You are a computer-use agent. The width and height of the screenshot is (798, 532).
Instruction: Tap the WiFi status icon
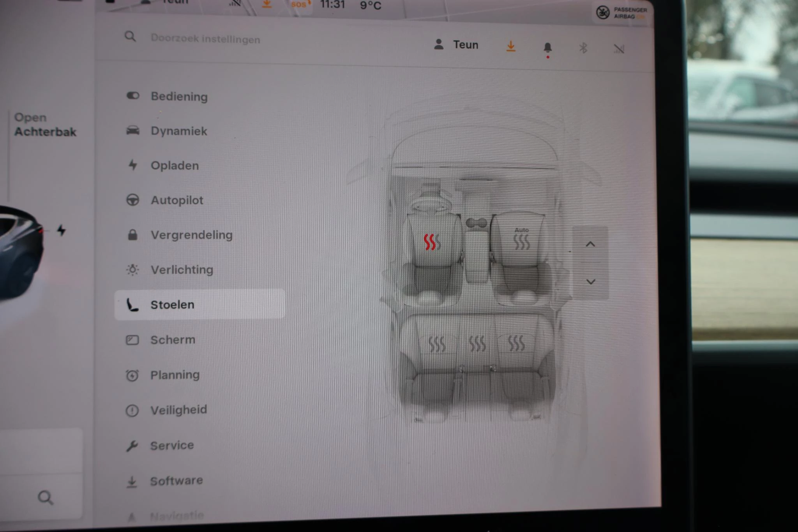pos(619,48)
